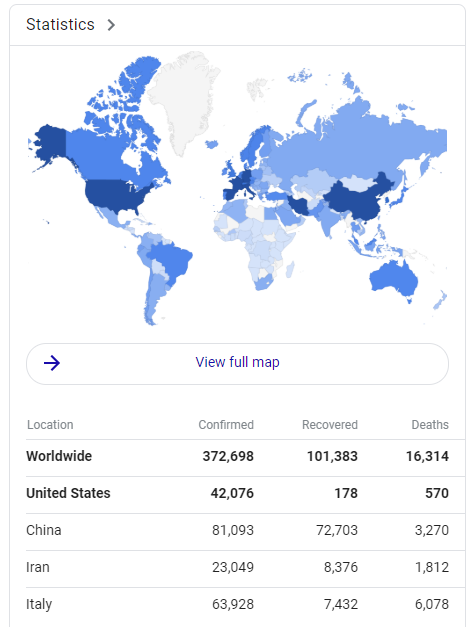
Task: Click the Deaths column header
Action: (430, 425)
